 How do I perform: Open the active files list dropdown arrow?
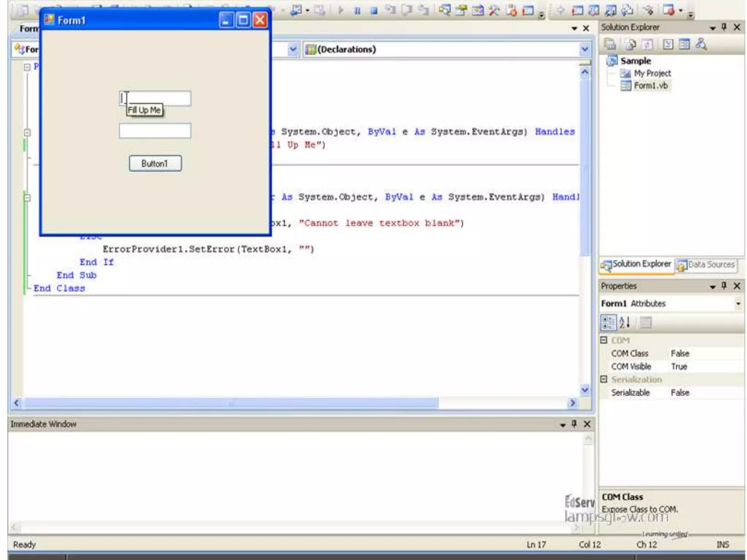pyautogui.click(x=574, y=28)
